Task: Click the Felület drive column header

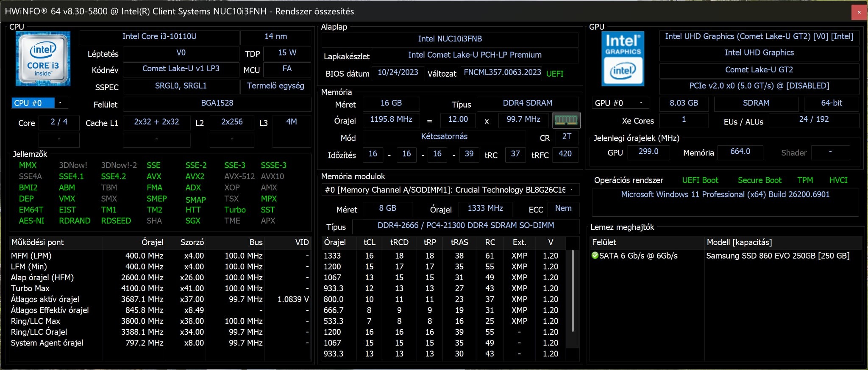Action: 647,243
